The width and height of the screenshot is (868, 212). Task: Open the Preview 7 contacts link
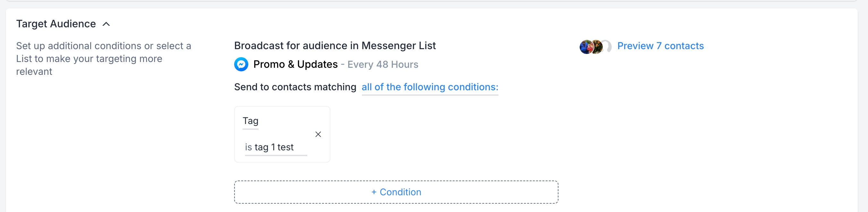click(660, 46)
